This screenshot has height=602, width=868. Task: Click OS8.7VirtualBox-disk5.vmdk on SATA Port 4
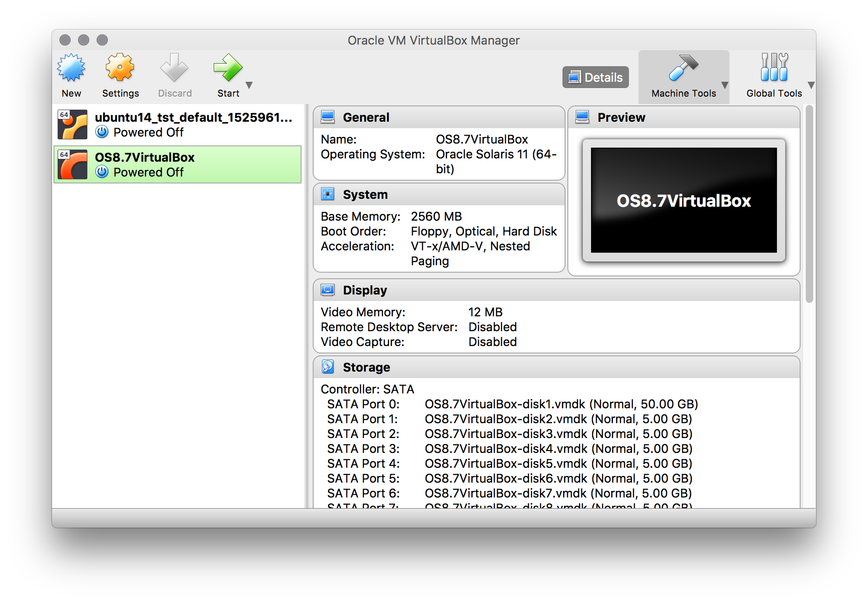559,464
